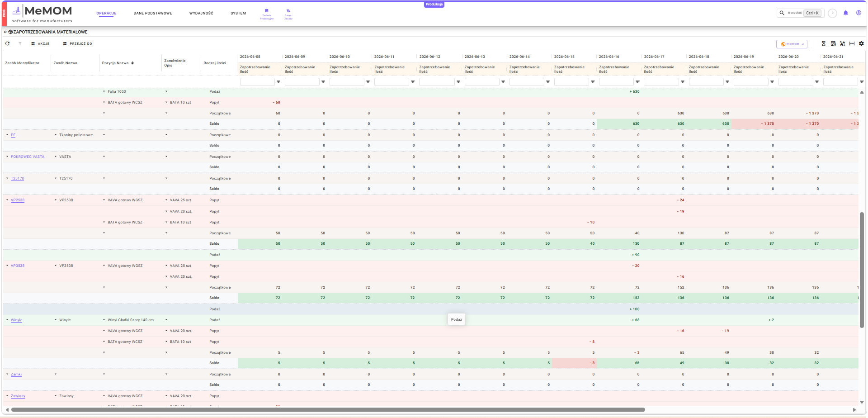Image resolution: width=868 pixels, height=418 pixels.
Task: Click the circular counter showing 0
Action: [832, 13]
